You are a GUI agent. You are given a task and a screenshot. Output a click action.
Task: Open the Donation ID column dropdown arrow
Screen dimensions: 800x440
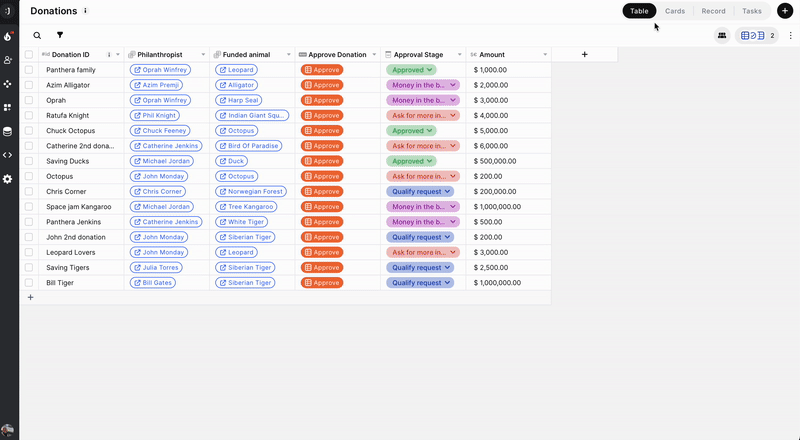click(x=118, y=55)
